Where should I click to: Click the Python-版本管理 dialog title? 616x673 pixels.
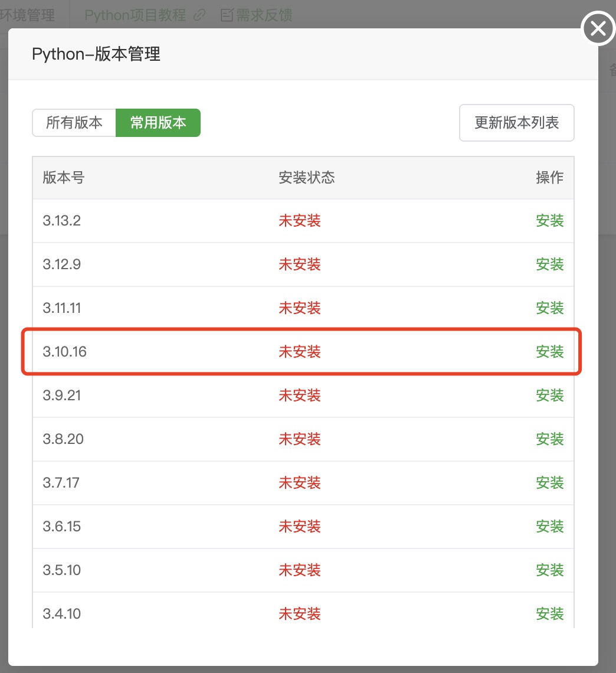(96, 54)
